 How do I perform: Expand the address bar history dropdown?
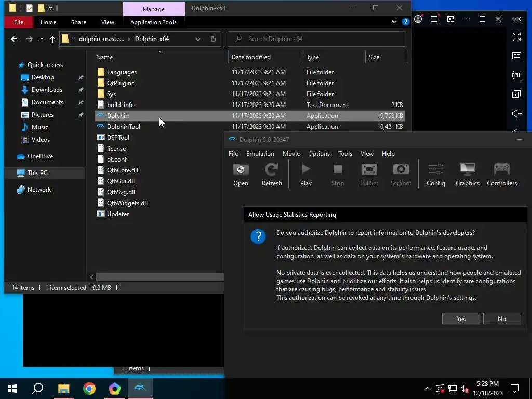coord(198,39)
